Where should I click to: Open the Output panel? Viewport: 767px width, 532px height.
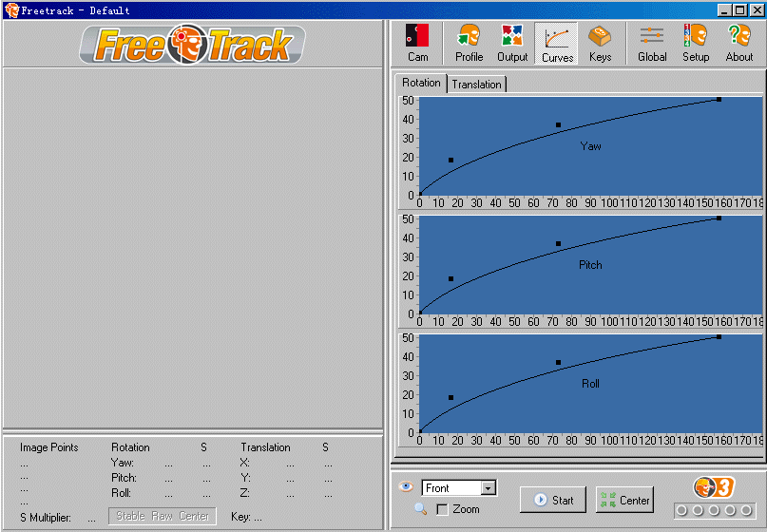pos(512,43)
